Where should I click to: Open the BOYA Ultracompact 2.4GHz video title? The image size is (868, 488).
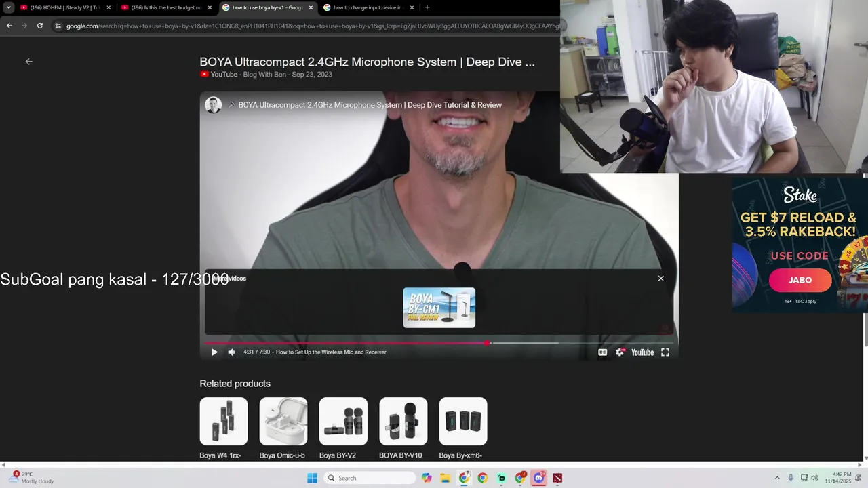pos(367,62)
